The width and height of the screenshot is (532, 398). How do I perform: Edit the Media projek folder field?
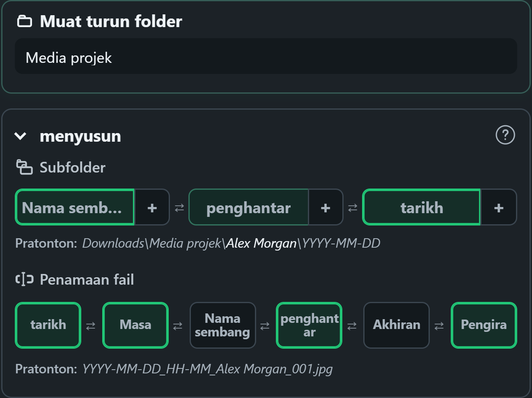coord(266,57)
